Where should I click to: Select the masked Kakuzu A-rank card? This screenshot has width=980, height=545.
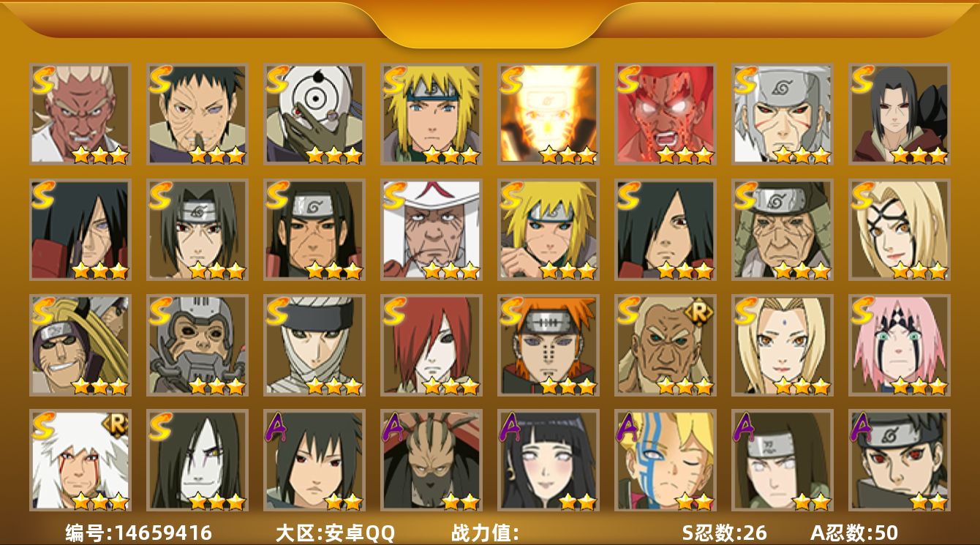[x=431, y=460]
